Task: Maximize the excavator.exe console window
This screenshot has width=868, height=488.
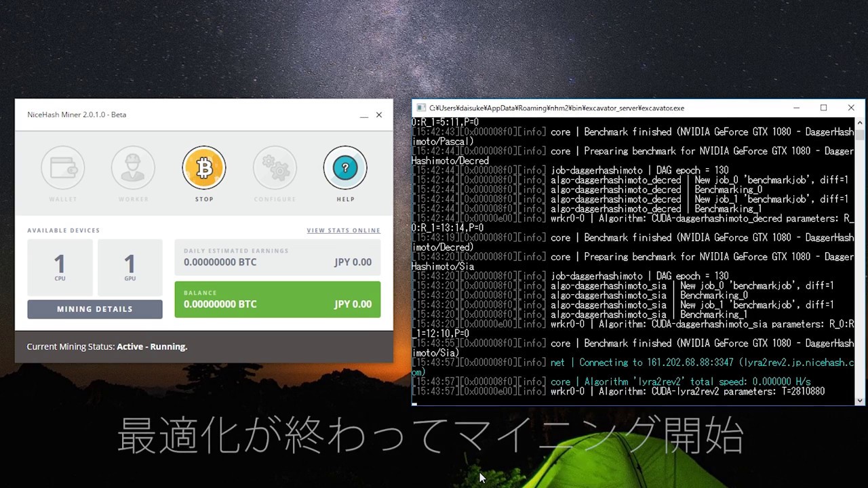Action: click(823, 108)
